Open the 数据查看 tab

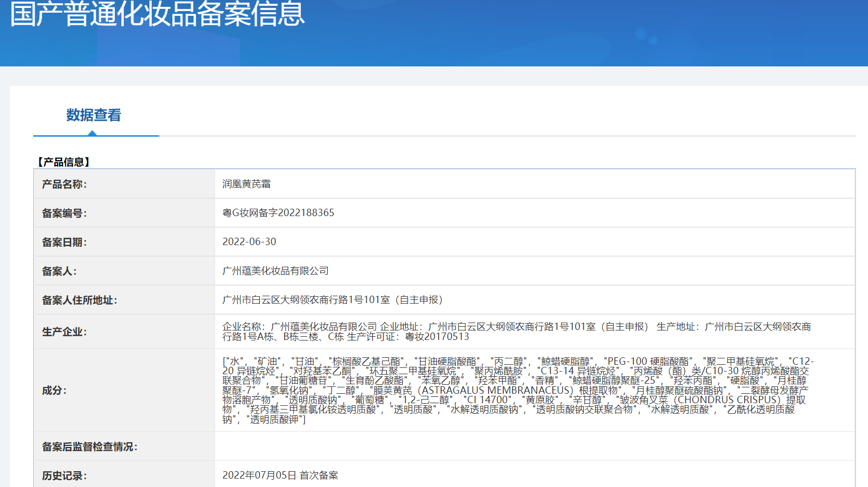pos(94,115)
